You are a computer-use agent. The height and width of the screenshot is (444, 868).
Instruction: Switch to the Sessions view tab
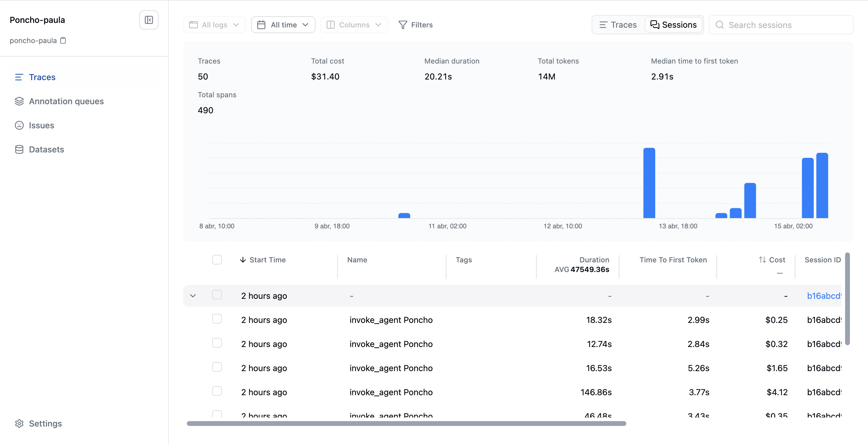tap(673, 25)
